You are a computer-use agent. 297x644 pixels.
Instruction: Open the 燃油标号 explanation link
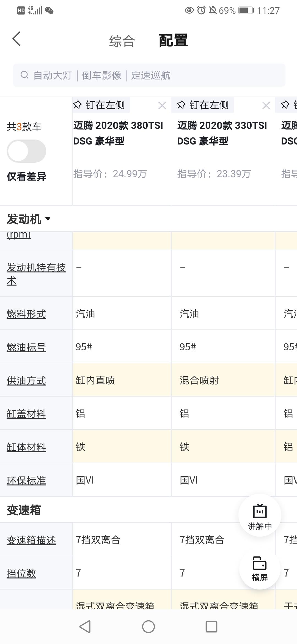pos(26,347)
